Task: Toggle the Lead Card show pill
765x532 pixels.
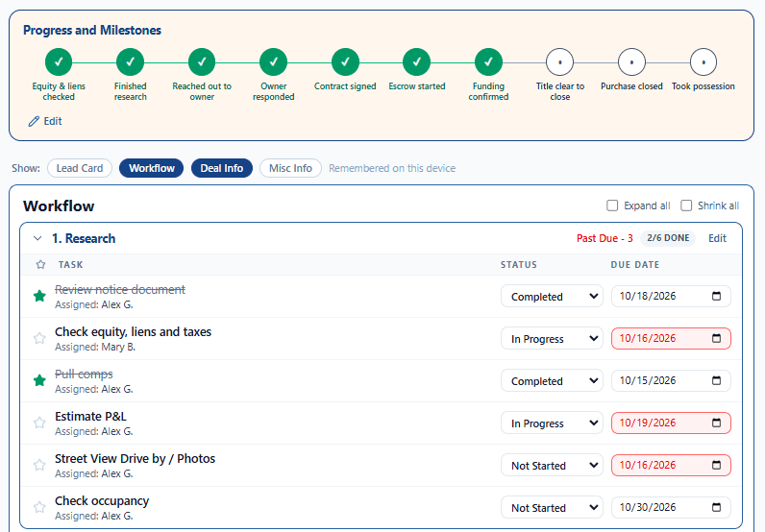Action: (x=80, y=168)
